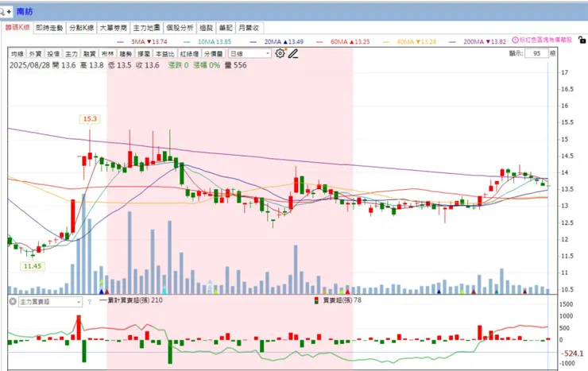This screenshot has width=588, height=371.
Task: Toggle the unlock padlock icon
Action: tap(582, 40)
